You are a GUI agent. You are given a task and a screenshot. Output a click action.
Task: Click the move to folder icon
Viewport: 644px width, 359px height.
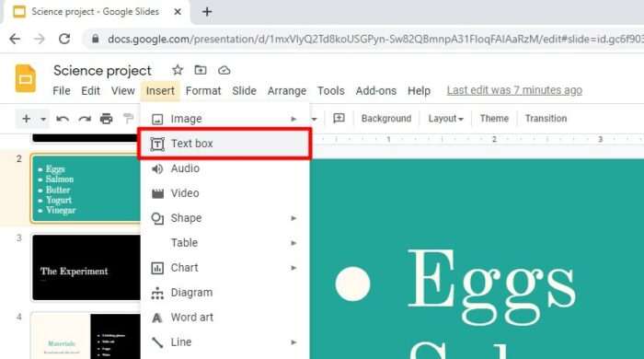click(201, 70)
